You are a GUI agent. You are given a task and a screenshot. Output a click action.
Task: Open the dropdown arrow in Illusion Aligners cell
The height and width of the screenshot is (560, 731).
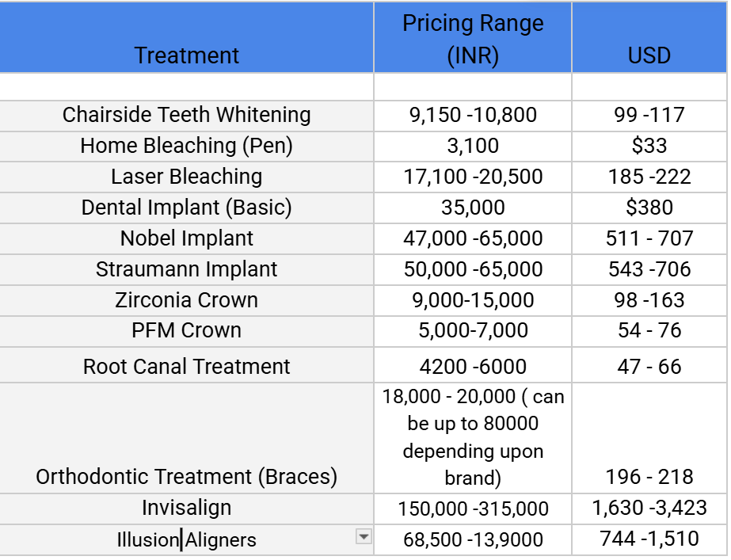click(x=364, y=537)
